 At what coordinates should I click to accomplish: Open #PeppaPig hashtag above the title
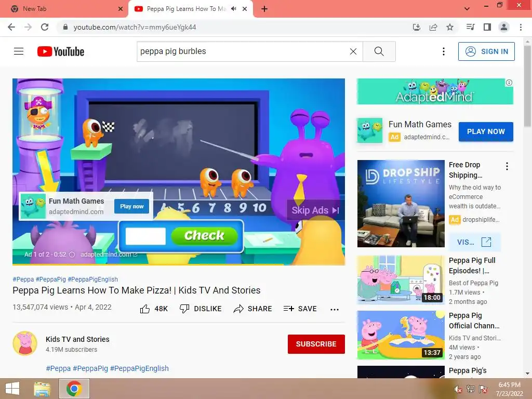coord(51,279)
